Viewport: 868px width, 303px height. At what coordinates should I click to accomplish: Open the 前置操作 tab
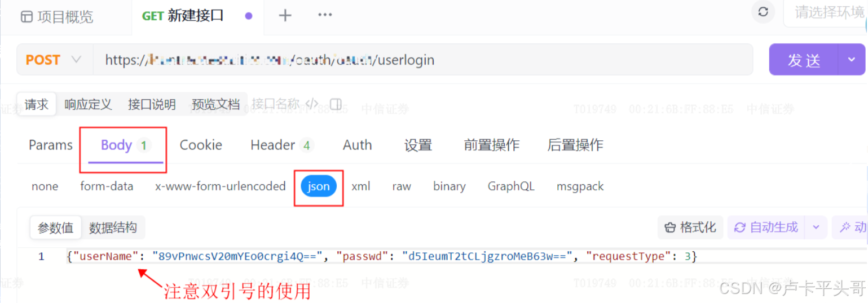click(x=491, y=145)
